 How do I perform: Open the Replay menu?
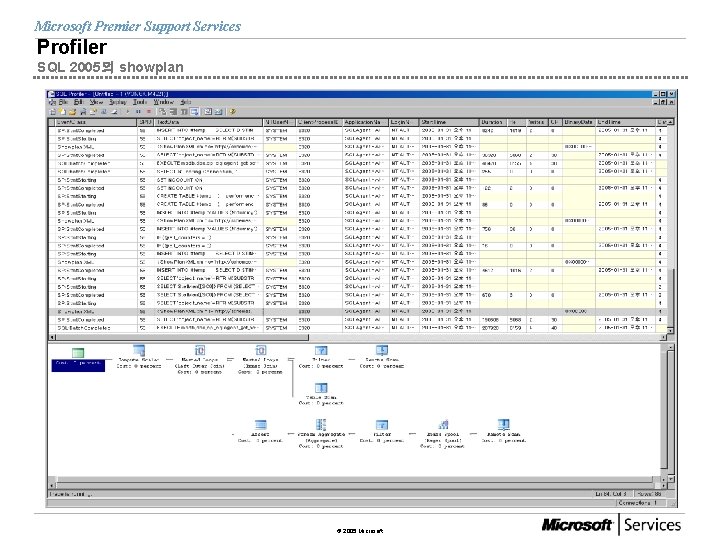pos(118,102)
